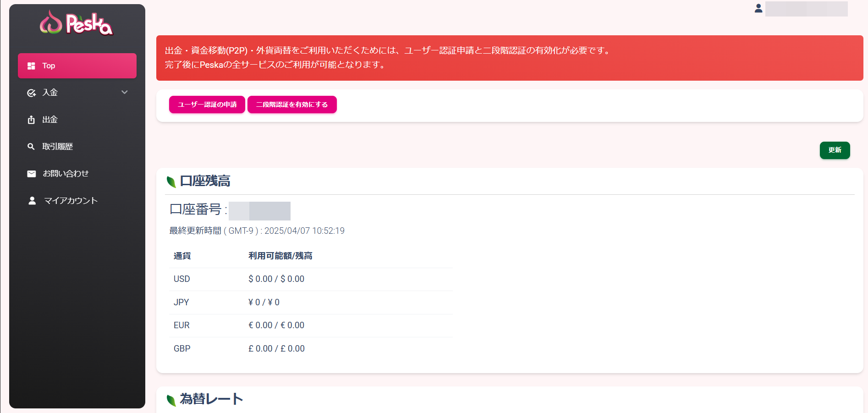This screenshot has height=413, width=868.
Task: Click the magnifier icon for 取引履歴
Action: click(x=31, y=147)
